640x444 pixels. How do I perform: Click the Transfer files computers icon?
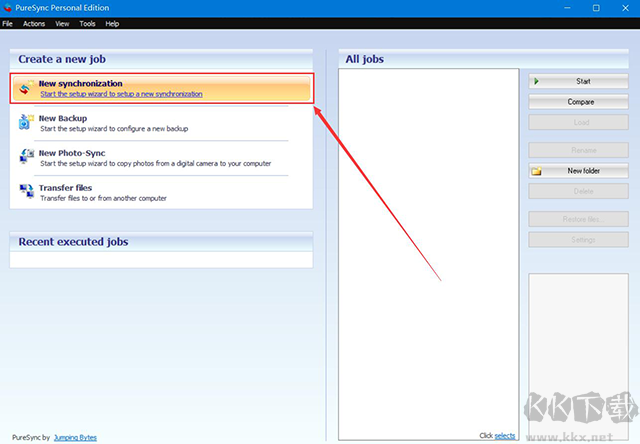[x=27, y=191]
